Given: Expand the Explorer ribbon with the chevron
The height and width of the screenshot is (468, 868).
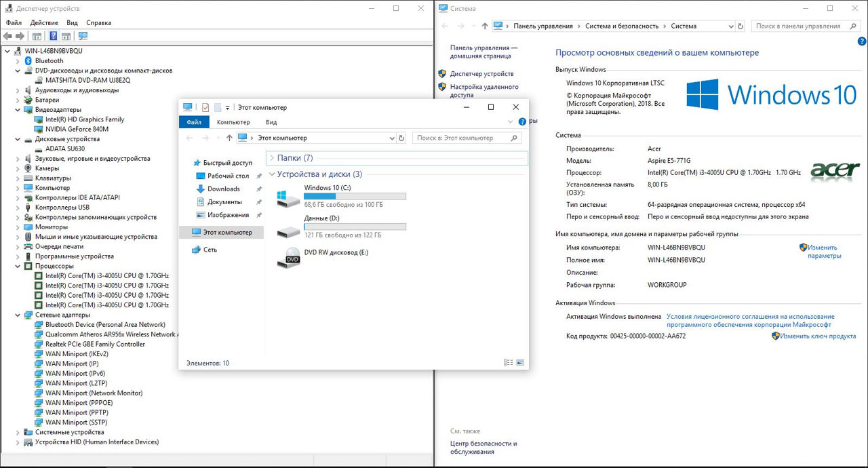Looking at the screenshot, I should [511, 122].
